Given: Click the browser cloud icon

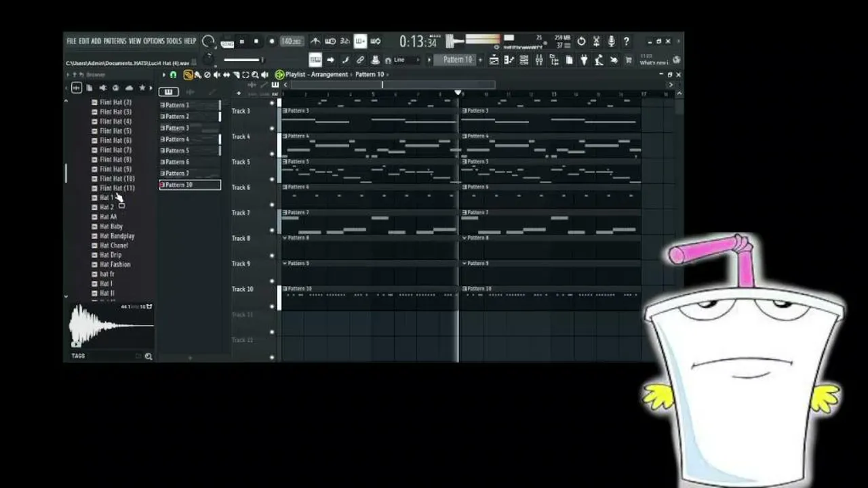Looking at the screenshot, I should pyautogui.click(x=129, y=87).
